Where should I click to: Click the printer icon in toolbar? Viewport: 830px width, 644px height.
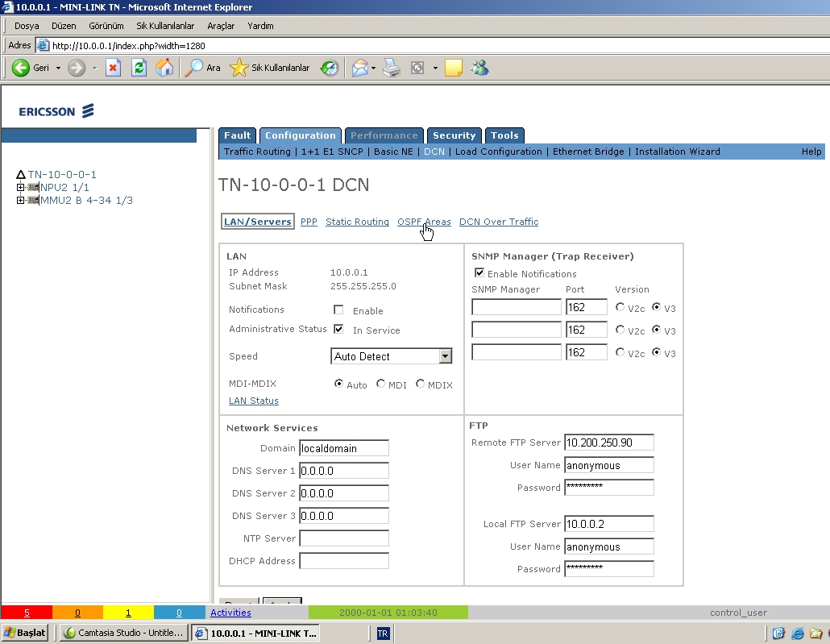[392, 68]
